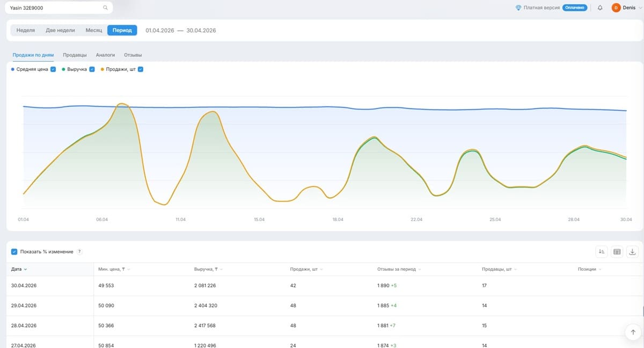This screenshot has height=348, width=644.
Task: Click the min price value 50 366
Action: click(106, 325)
